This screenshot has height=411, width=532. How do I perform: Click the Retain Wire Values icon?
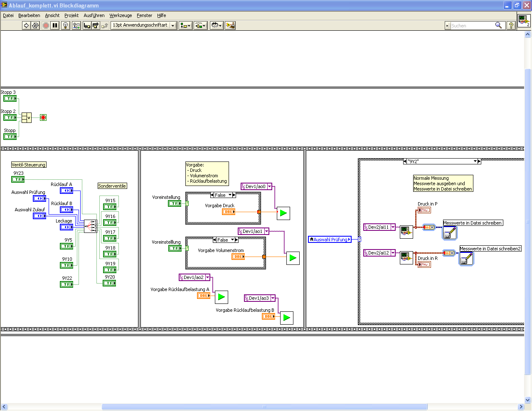tap(76, 26)
